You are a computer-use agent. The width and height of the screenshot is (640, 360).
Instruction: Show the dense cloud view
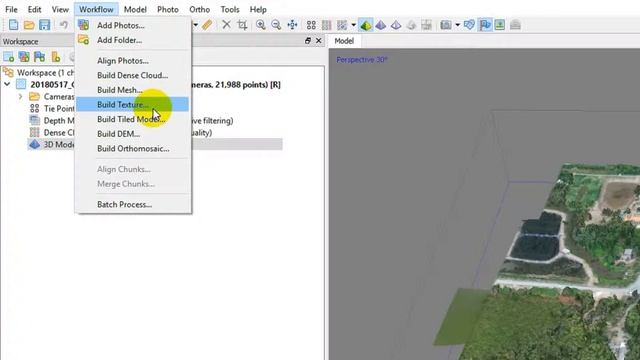tap(327, 25)
